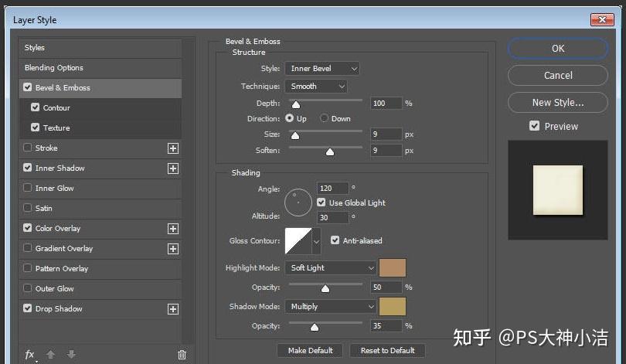This screenshot has width=626, height=364.
Task: Click the New Style... button
Action: click(x=558, y=103)
